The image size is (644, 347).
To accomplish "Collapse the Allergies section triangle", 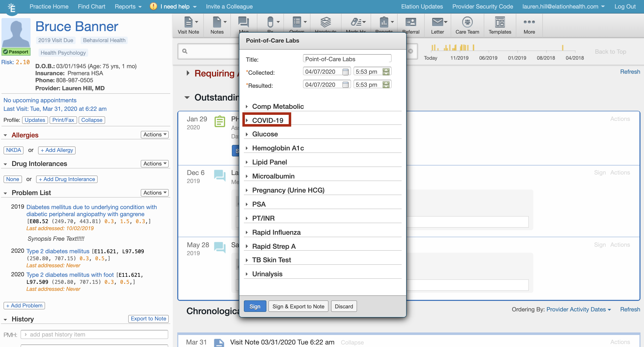I will point(5,135).
